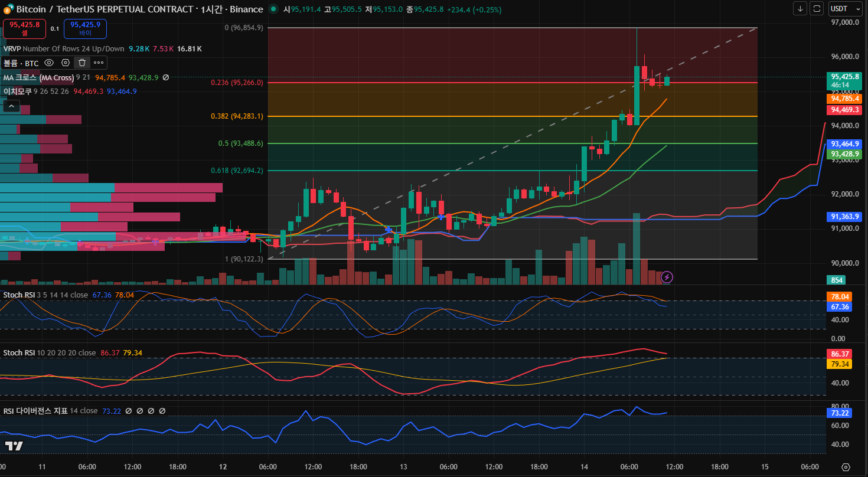
Task: Open more options for the Volume indicator
Action: [99, 63]
